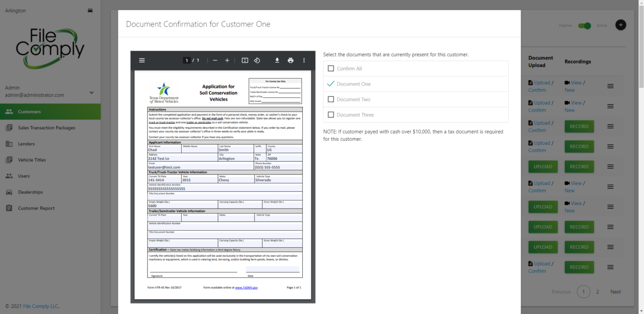This screenshot has width=644, height=314.
Task: Click Confirm link in the topmost table row
Action: 537,90
